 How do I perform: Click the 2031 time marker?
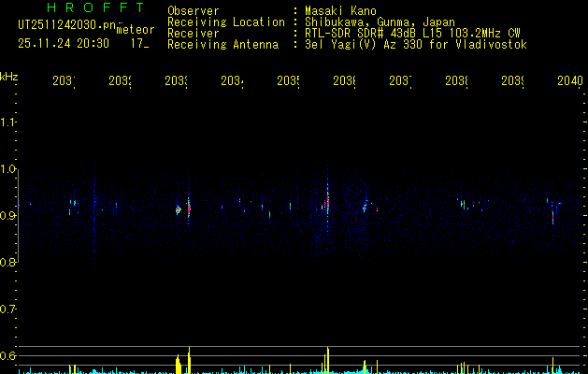click(64, 81)
